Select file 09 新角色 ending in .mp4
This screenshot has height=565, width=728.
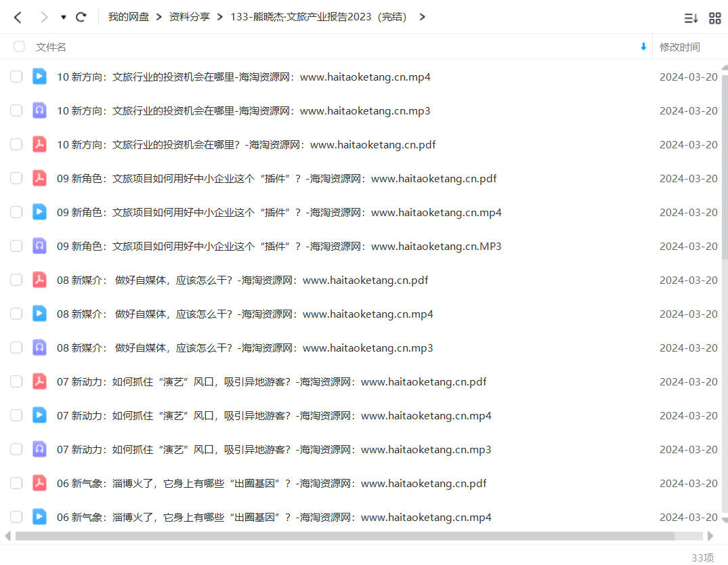tap(279, 213)
